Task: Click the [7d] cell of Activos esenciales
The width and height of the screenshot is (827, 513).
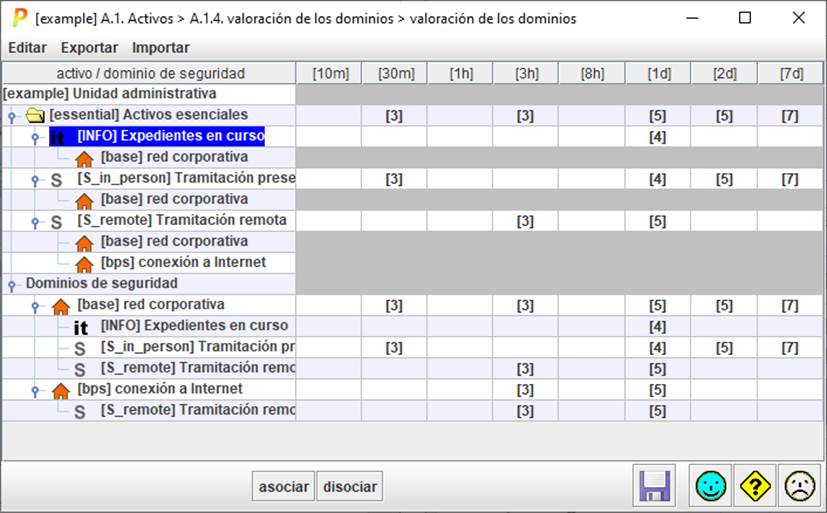Action: [x=790, y=116]
